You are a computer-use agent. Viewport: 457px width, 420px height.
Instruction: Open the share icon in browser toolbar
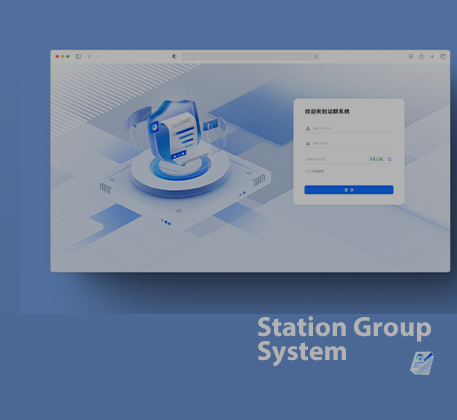(421, 56)
